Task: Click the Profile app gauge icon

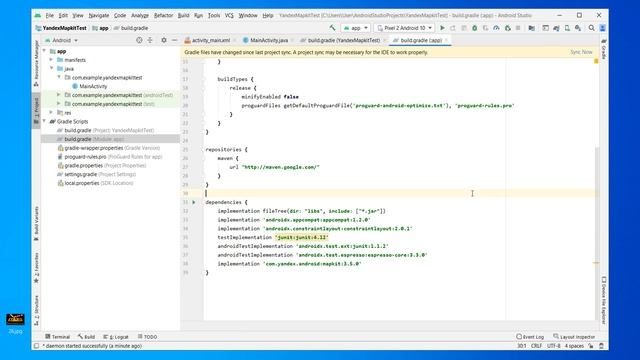Action: (x=496, y=28)
